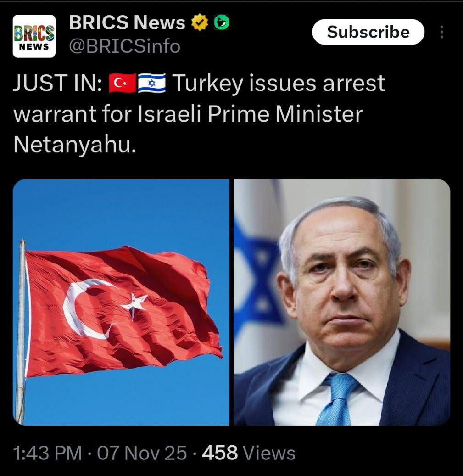463x476 pixels.
Task: Open the BRICS News profile avatar
Action: tap(34, 36)
